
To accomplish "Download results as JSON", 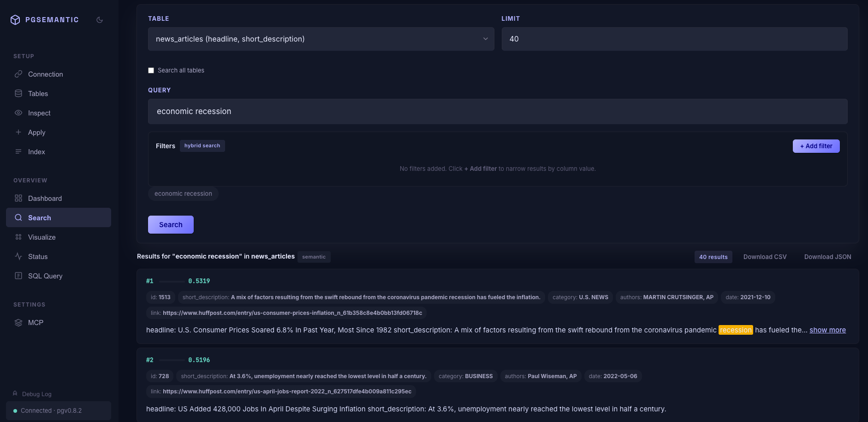I will click(827, 257).
